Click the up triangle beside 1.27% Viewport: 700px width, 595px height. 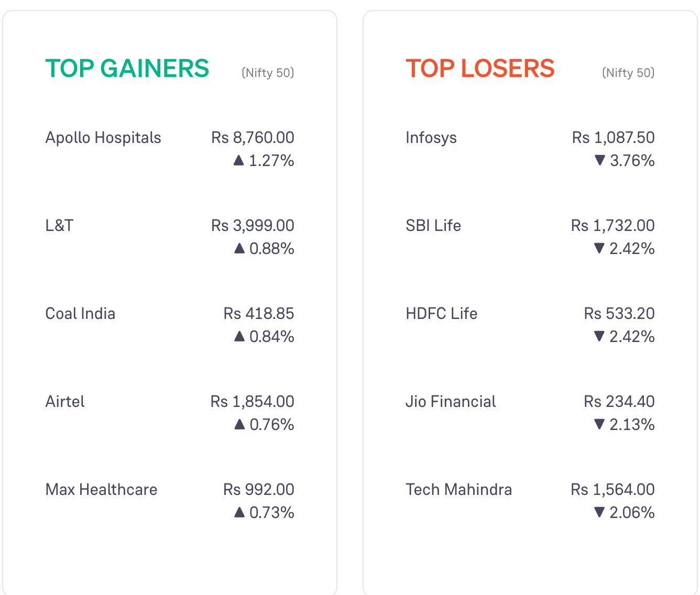click(x=239, y=160)
